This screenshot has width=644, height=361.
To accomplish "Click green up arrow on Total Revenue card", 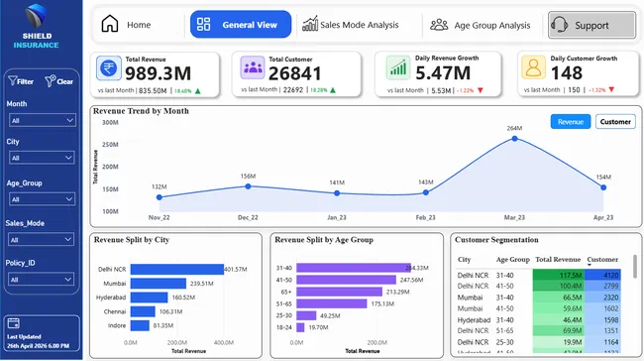I will click(198, 91).
